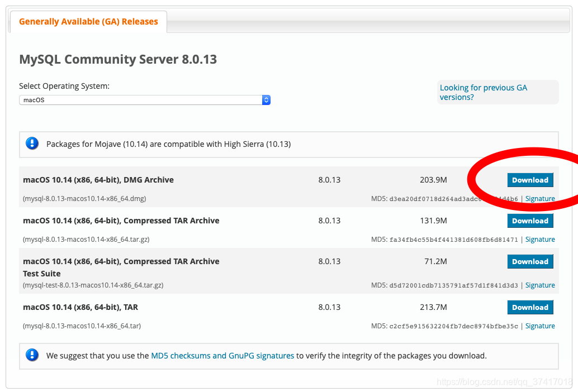Download the macOS 10.14 DMG Archive
This screenshot has width=578, height=392.
(x=530, y=180)
